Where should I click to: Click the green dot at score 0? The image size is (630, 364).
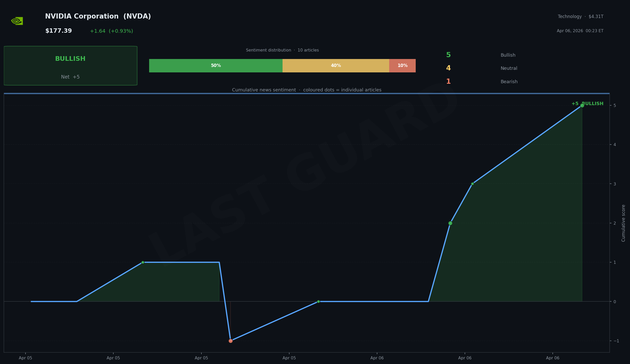point(318,301)
